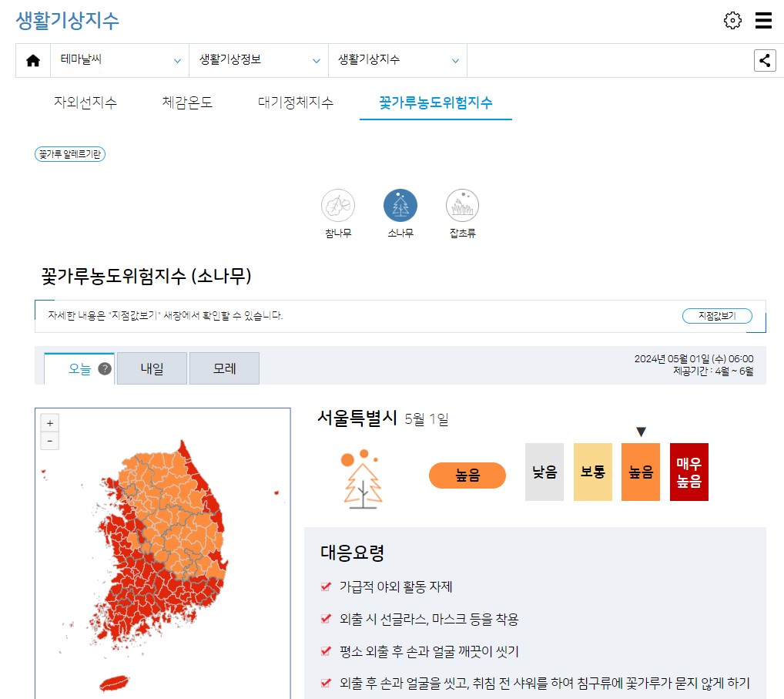The height and width of the screenshot is (699, 784).
Task: Select the 매우높음 red level swatch
Action: point(689,472)
